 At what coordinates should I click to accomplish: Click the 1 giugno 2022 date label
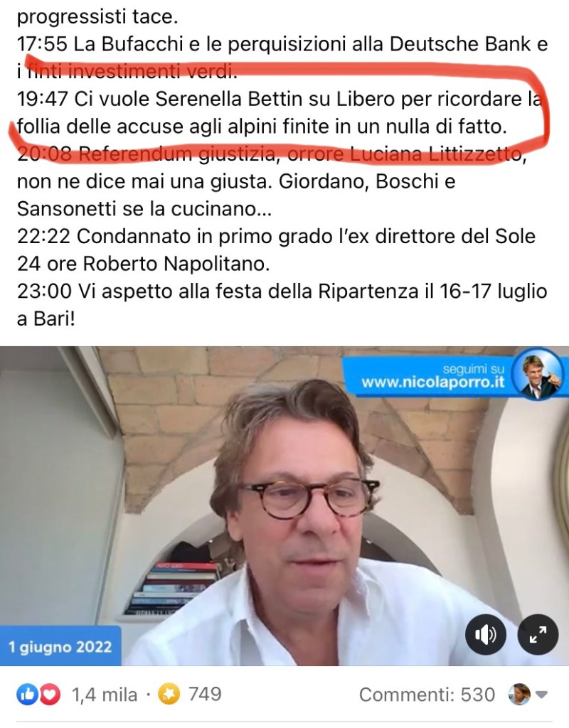[x=60, y=646]
